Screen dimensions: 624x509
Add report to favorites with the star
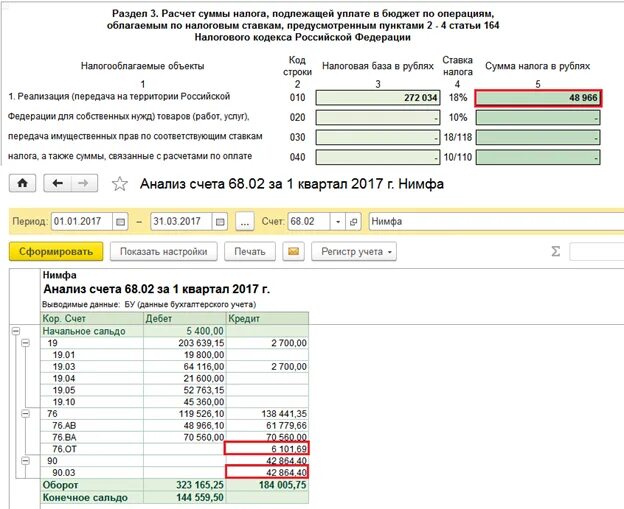tap(119, 184)
